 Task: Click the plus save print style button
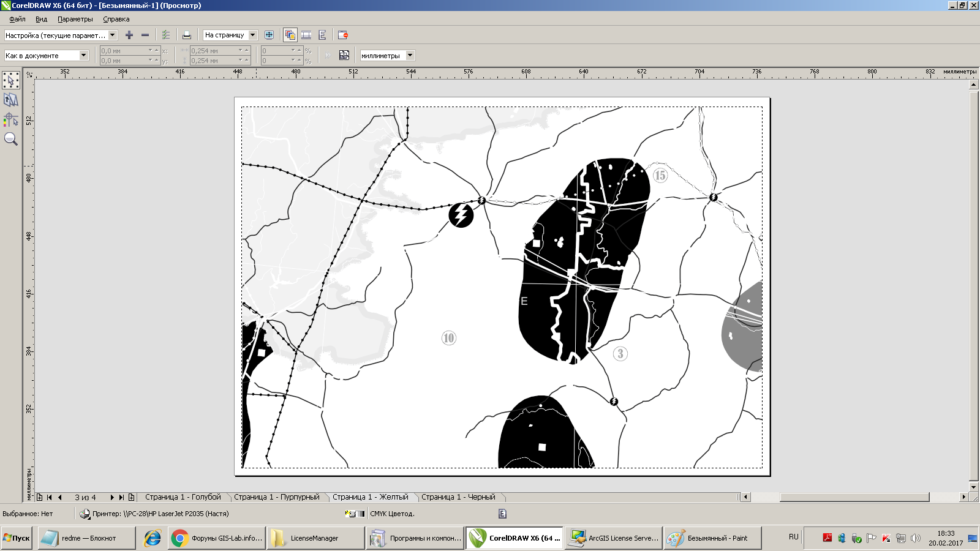coord(129,36)
